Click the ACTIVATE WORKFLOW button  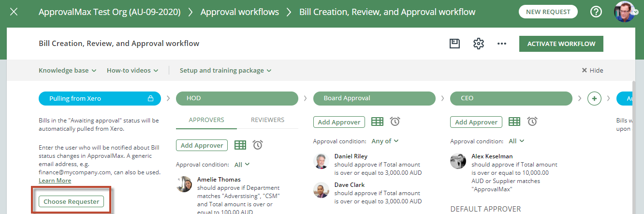coord(561,44)
